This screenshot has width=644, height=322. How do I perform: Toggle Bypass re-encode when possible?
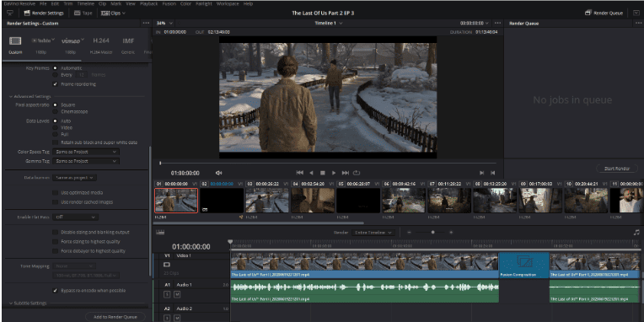pyautogui.click(x=55, y=290)
